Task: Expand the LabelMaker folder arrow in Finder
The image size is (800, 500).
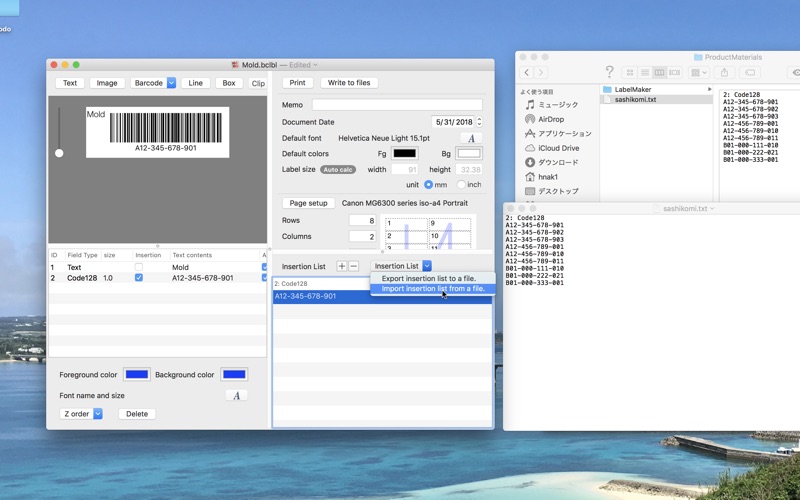Action: point(709,89)
